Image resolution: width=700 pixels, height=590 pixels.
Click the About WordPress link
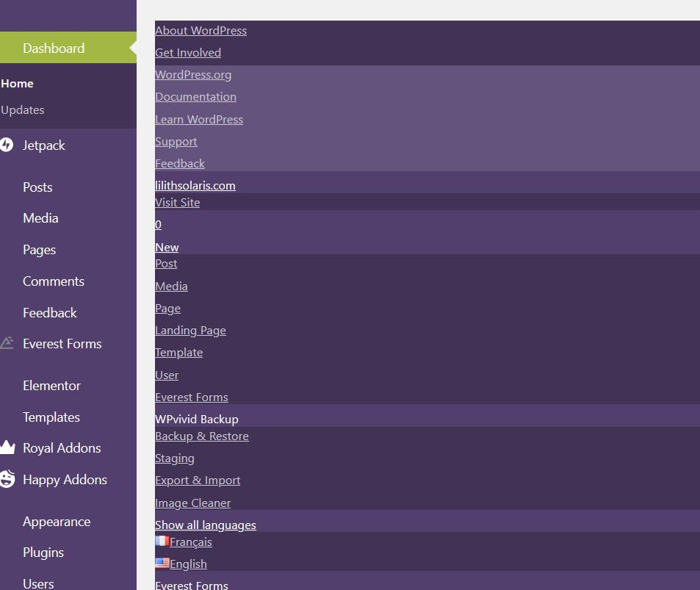(201, 30)
